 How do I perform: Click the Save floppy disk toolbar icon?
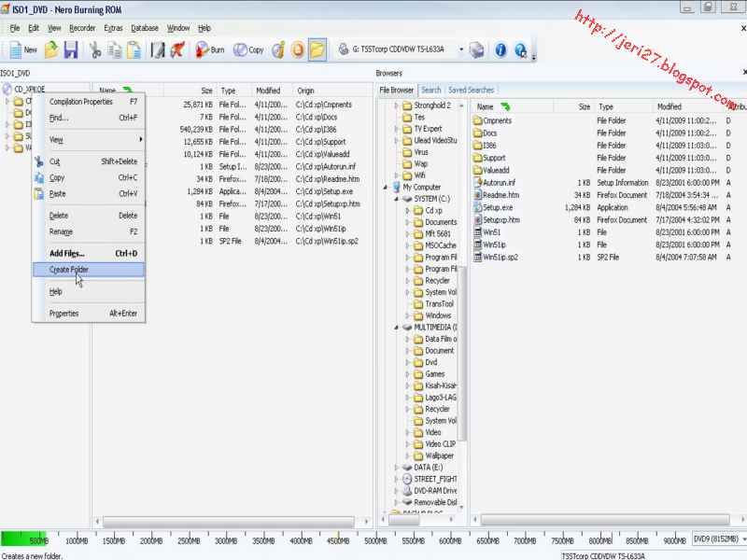click(x=71, y=49)
